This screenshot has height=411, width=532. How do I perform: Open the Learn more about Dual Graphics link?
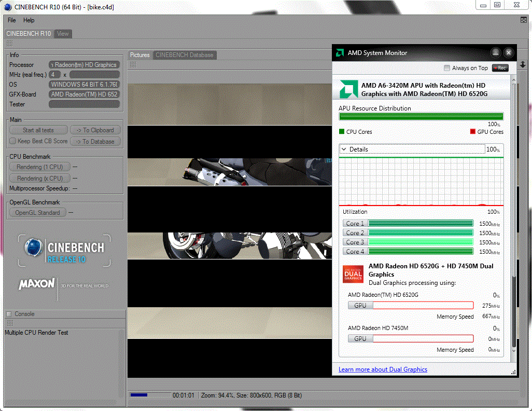point(383,369)
